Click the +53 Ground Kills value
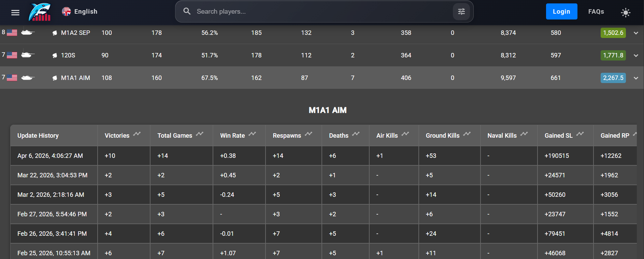Screen dimensions: 644x259 click(x=431, y=156)
